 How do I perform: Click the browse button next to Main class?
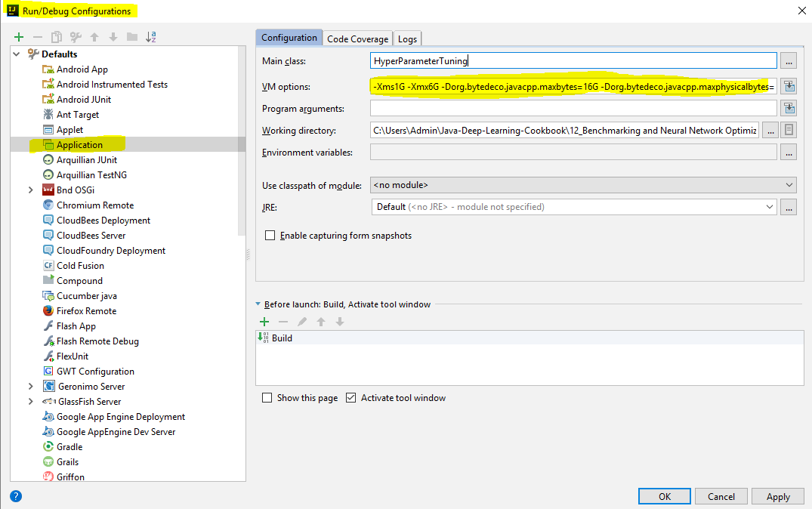tap(789, 61)
